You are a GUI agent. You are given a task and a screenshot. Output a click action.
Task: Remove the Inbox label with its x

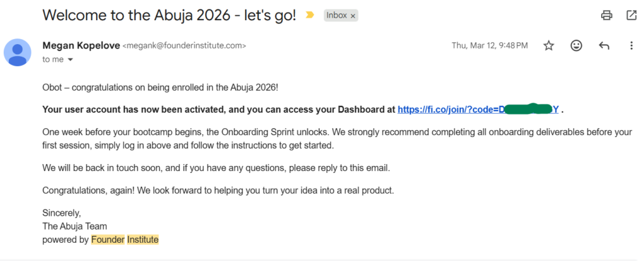point(353,16)
